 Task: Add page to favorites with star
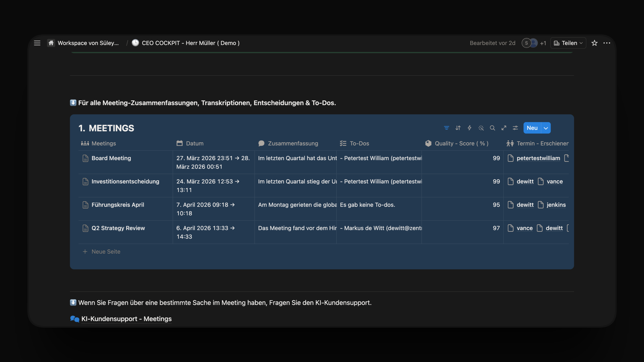coord(595,43)
